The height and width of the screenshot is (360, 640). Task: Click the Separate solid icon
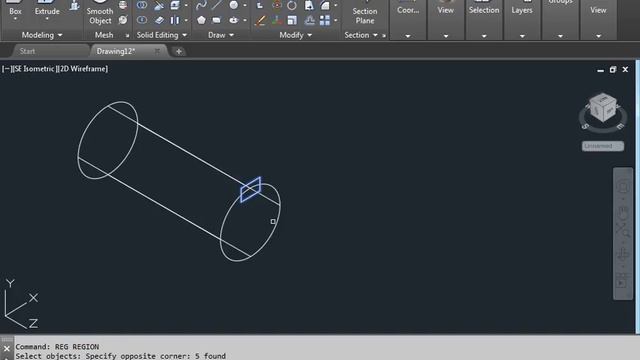coord(175,20)
